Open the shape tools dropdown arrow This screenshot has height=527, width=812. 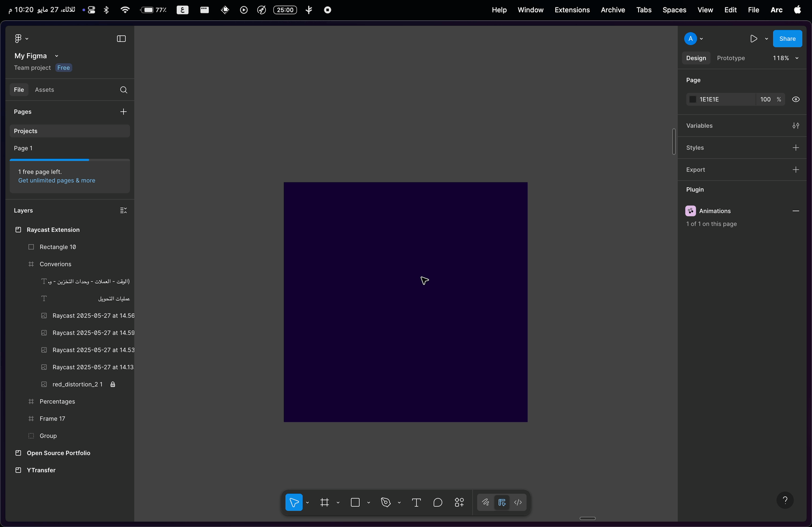click(x=368, y=503)
